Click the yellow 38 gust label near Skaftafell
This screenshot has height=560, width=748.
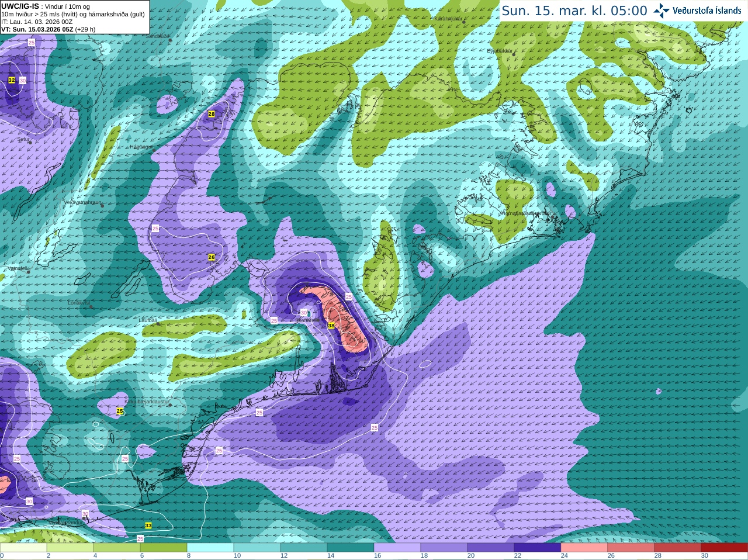pyautogui.click(x=331, y=326)
